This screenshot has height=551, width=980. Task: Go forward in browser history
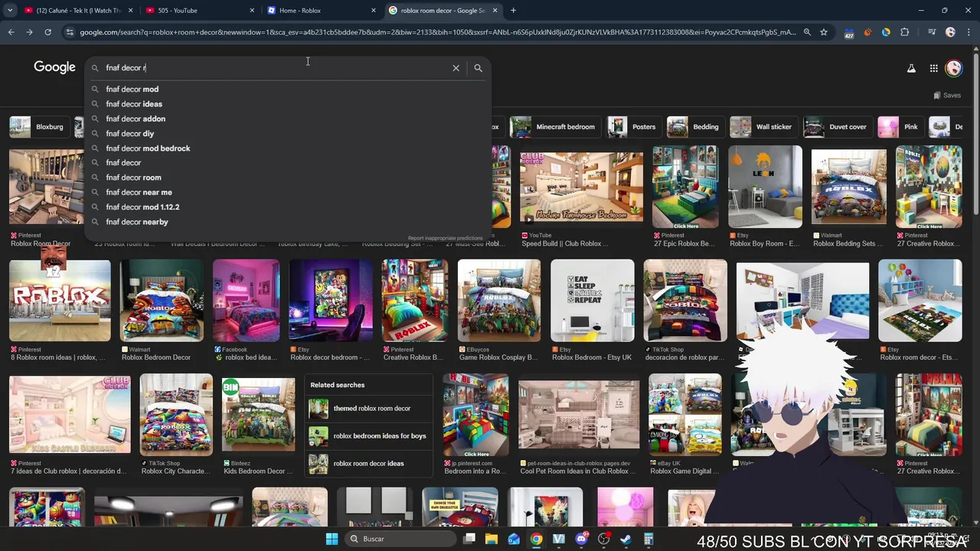(29, 32)
